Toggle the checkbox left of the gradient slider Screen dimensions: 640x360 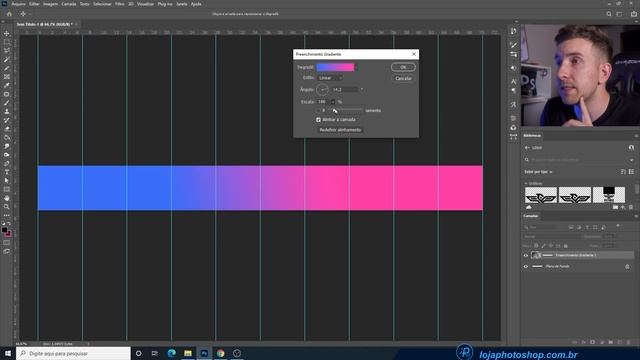318,110
